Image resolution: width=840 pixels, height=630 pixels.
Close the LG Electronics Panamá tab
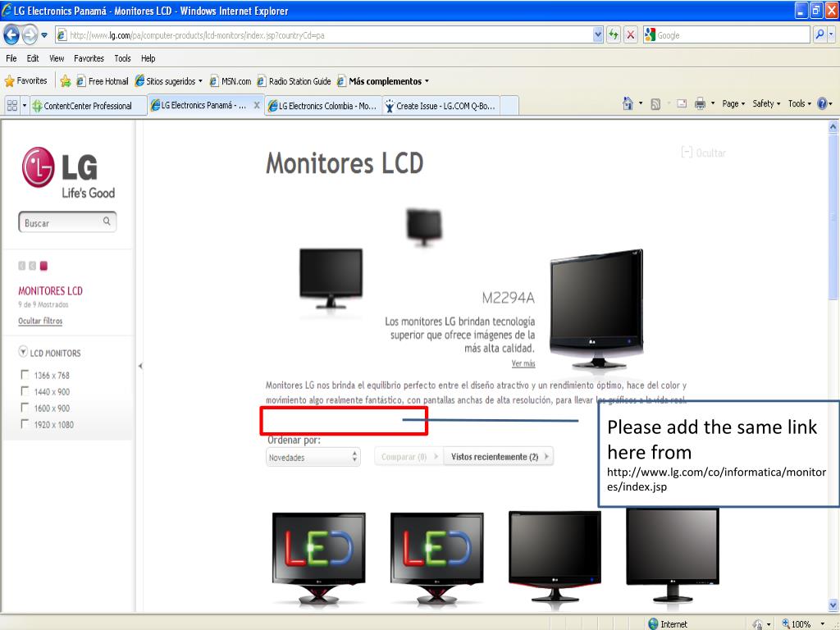[257, 105]
